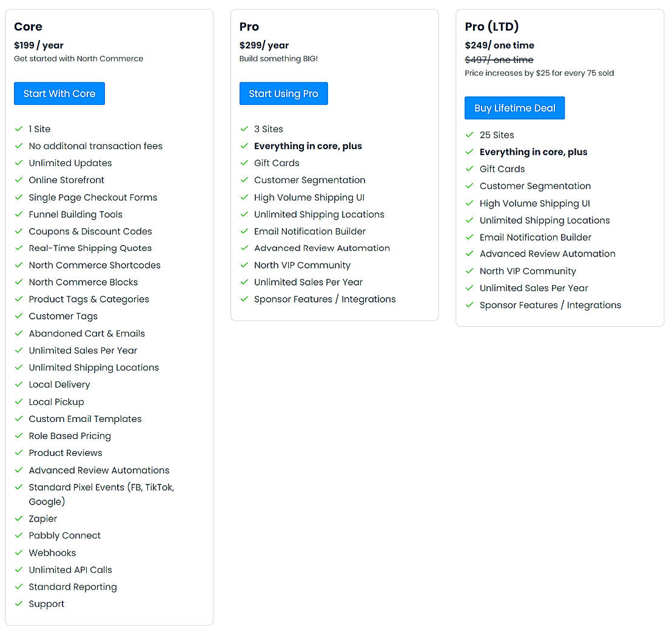672x630 pixels.
Task: Click 'Advanced Review Automation' in Pro (LTD)
Action: tap(547, 253)
